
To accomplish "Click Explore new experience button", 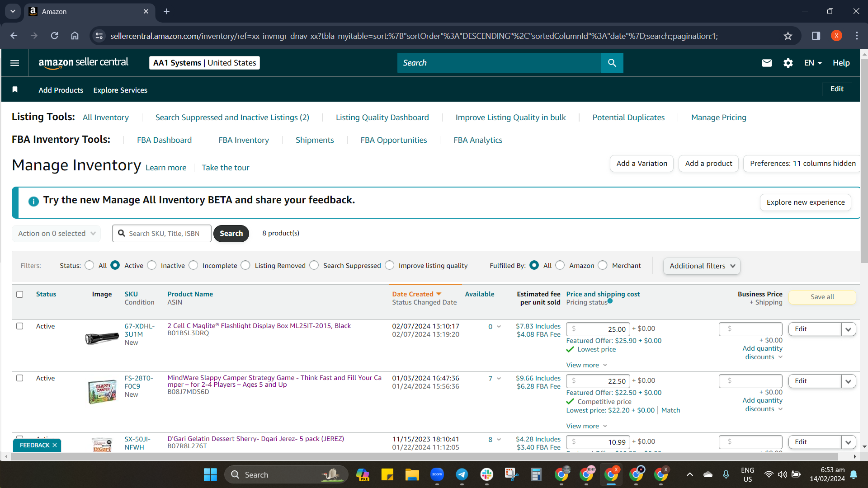I will tap(806, 202).
